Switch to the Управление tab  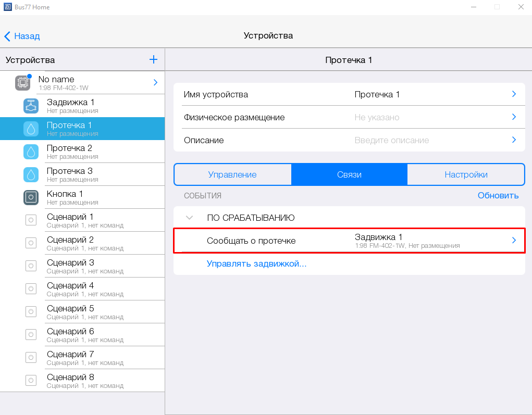[x=232, y=174]
